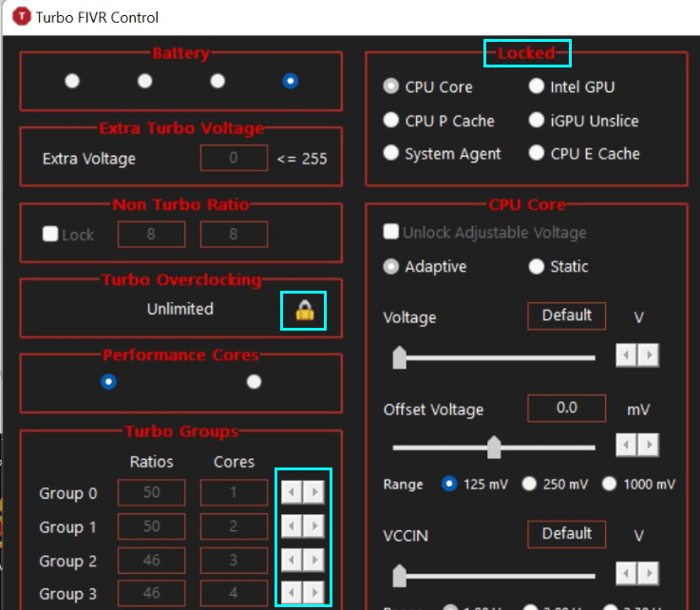This screenshot has width=700, height=610.
Task: Increase VCCIN with right arrow button
Action: click(x=648, y=573)
